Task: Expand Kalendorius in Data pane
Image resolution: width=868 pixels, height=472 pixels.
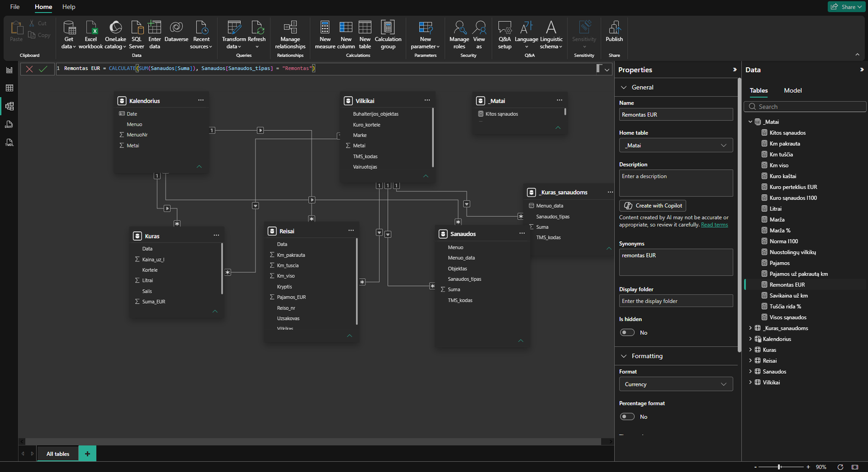Action: (750, 339)
